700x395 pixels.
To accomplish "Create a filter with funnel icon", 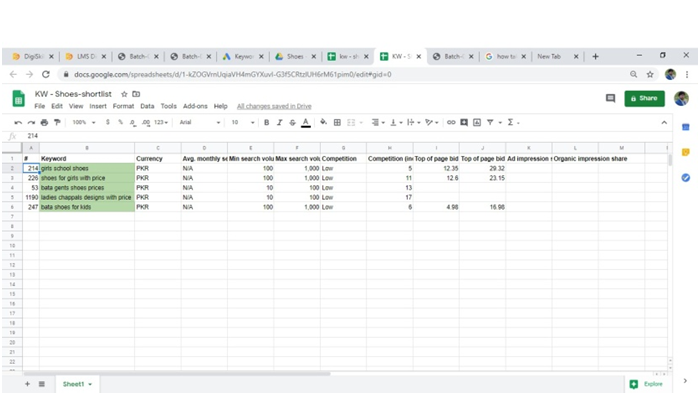I will click(x=490, y=122).
